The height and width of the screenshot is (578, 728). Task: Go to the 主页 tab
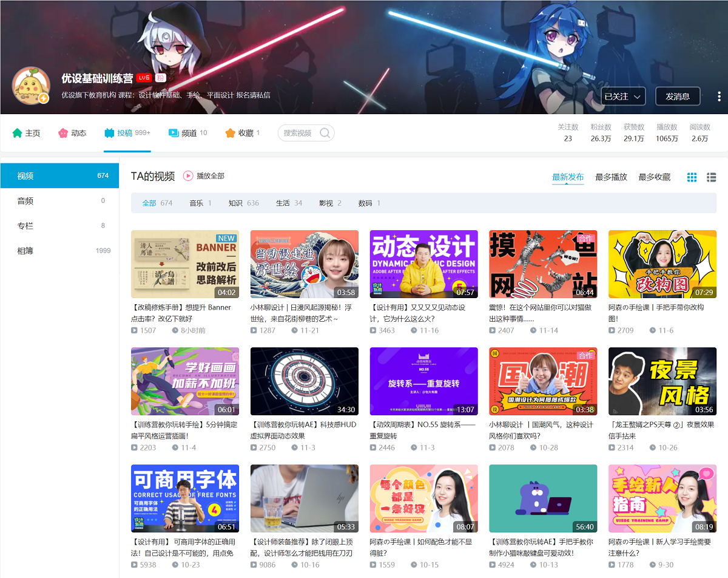pyautogui.click(x=26, y=133)
